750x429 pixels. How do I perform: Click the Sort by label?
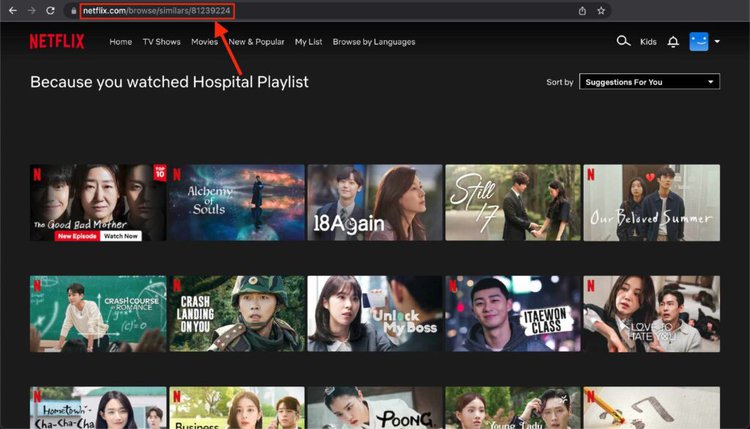tap(560, 82)
